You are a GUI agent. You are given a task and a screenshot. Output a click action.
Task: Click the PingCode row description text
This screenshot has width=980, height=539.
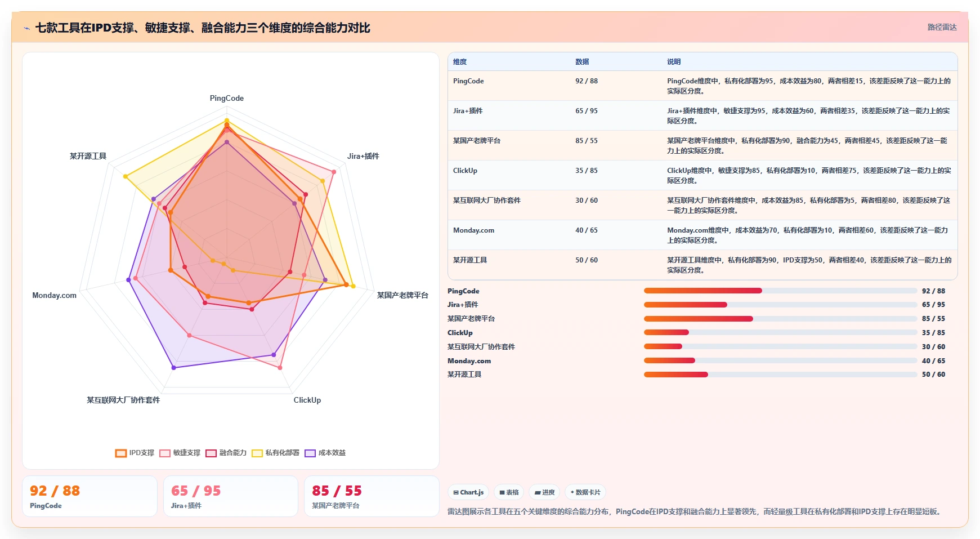click(x=809, y=86)
